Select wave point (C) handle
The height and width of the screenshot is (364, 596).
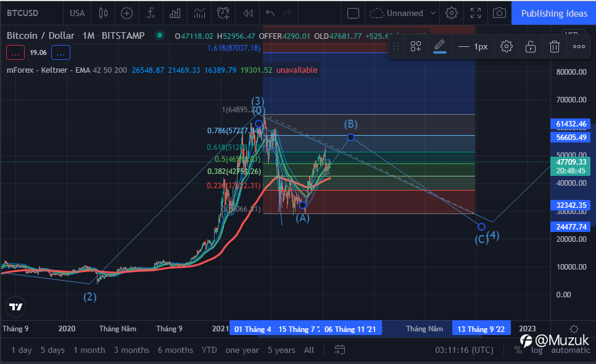(x=482, y=227)
